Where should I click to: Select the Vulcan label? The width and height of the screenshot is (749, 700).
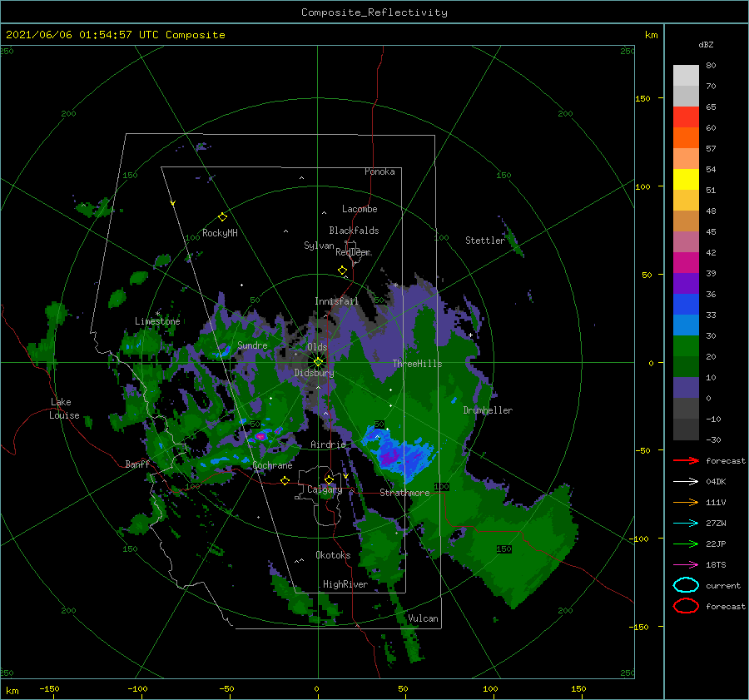click(424, 618)
